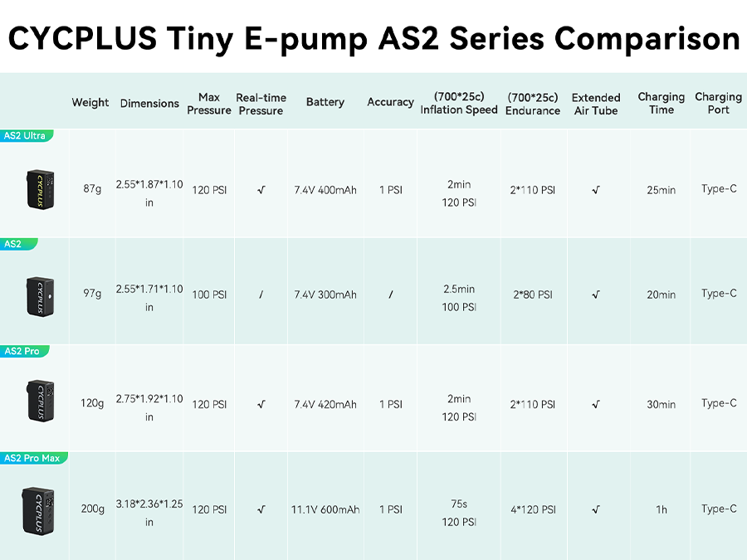Viewport: 747px width, 560px height.
Task: Click the 200g weight cell
Action: (x=93, y=509)
